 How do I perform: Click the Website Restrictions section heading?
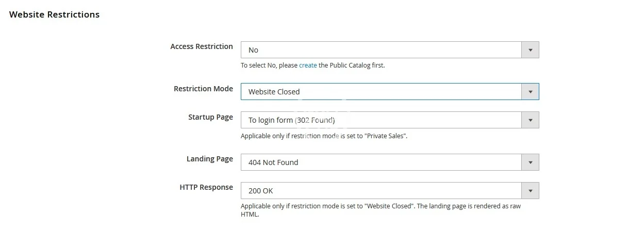coord(54,14)
